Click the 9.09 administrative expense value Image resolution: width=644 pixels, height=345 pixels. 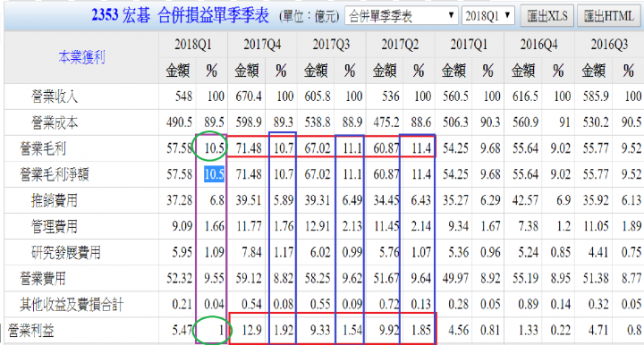pos(182,226)
